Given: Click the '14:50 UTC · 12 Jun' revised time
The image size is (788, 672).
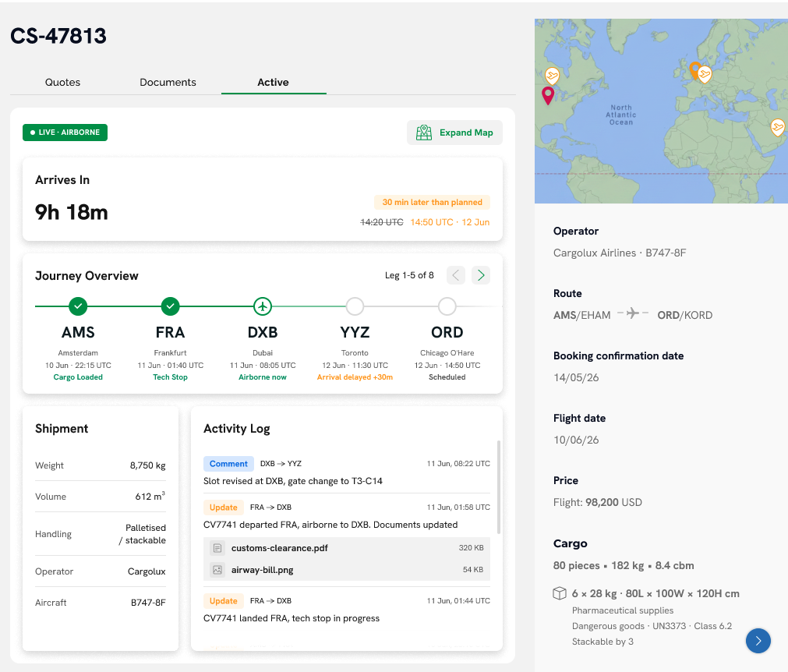Looking at the screenshot, I should (x=450, y=222).
